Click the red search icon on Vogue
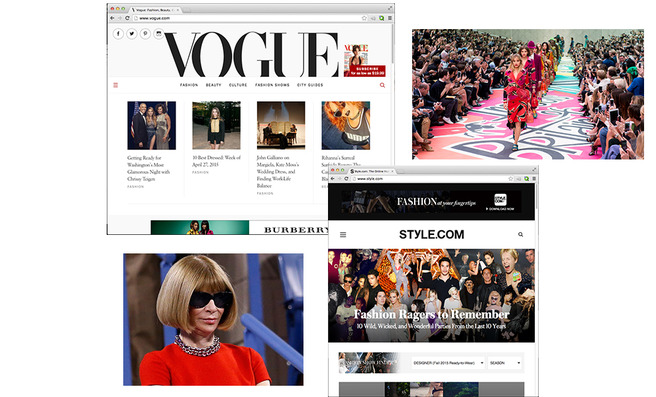656x397 pixels. (x=382, y=85)
